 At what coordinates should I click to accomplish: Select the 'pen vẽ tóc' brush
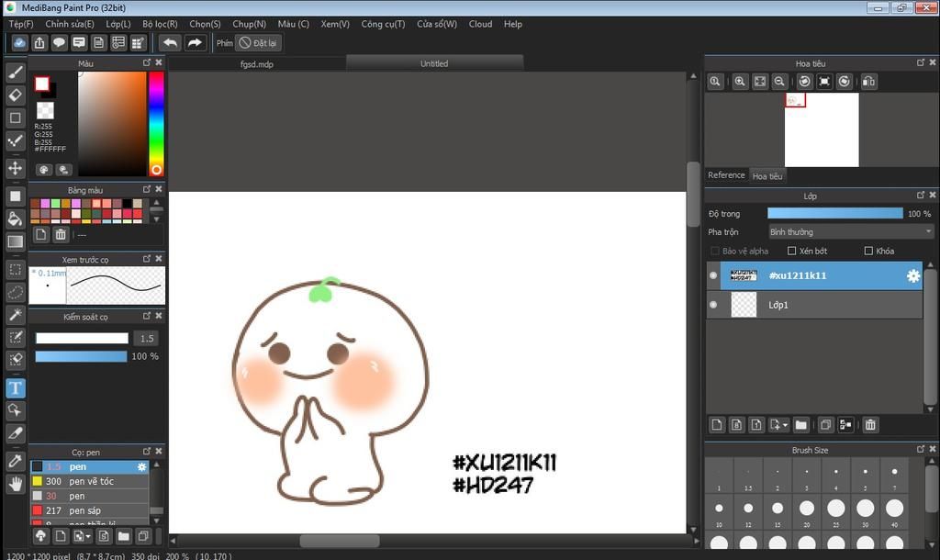[90, 481]
